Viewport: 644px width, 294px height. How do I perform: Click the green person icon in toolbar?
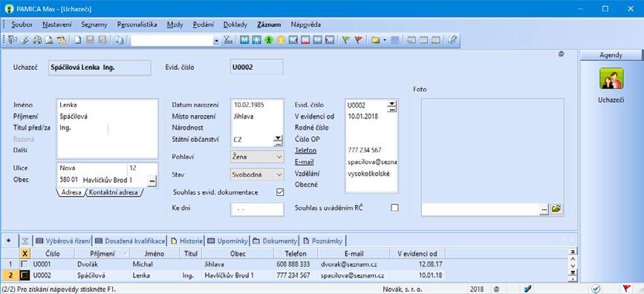click(x=269, y=40)
